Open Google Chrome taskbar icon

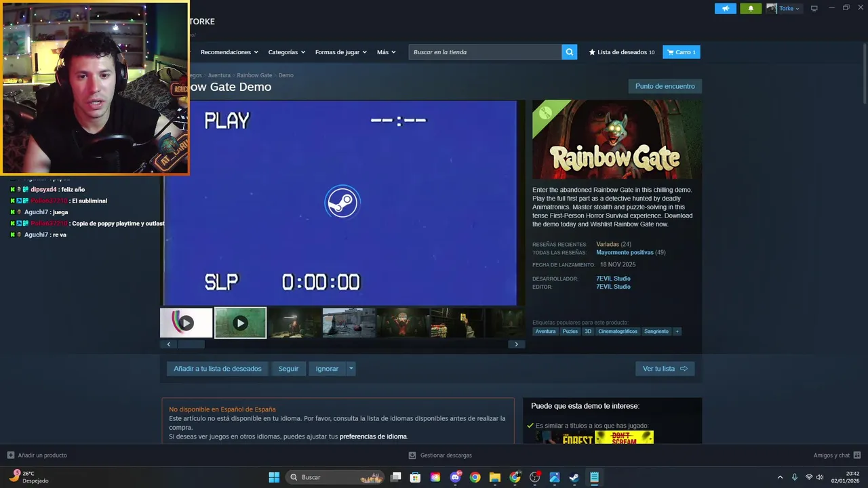(475, 477)
